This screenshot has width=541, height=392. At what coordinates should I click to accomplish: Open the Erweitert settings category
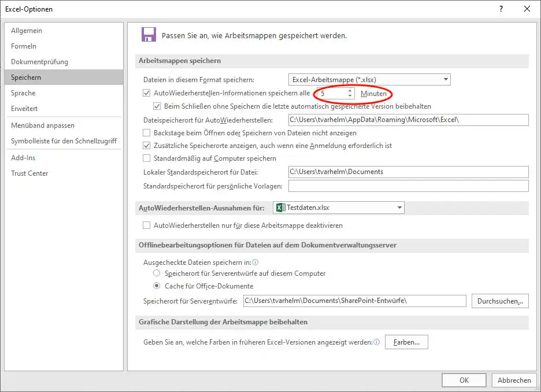coord(24,109)
